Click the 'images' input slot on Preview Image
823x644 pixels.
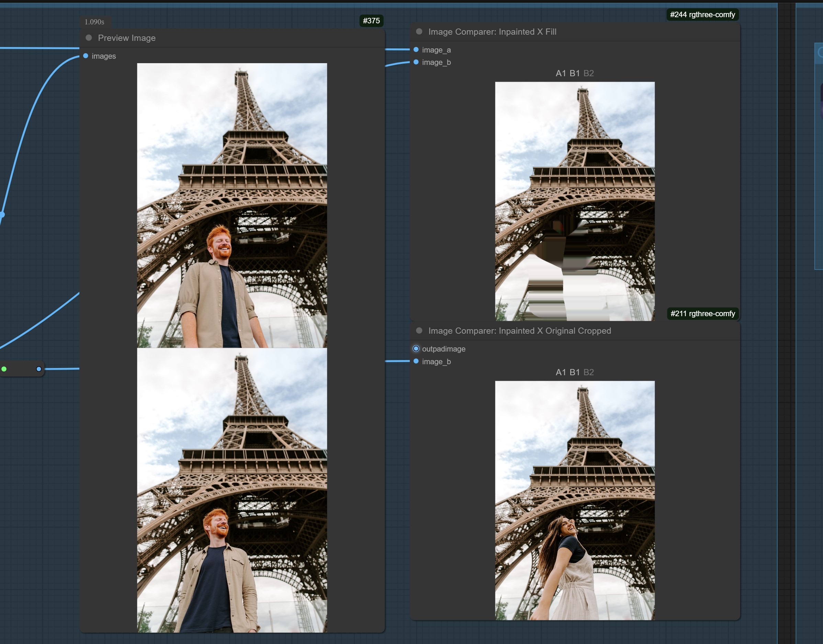tap(86, 56)
